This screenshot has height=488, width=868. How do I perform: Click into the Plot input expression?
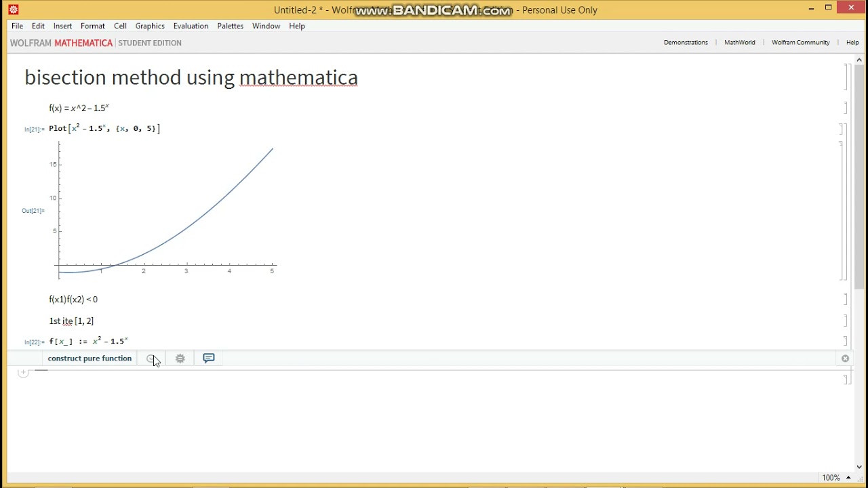point(104,128)
